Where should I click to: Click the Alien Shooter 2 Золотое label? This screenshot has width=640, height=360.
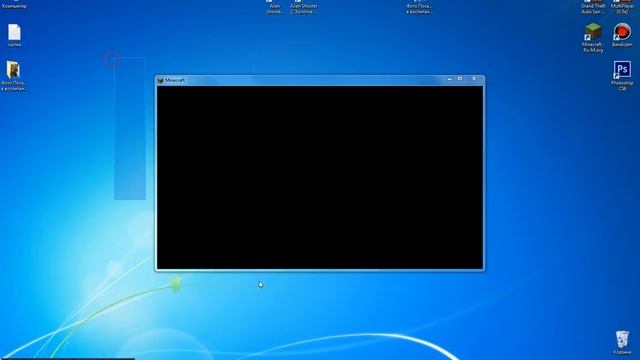click(304, 9)
